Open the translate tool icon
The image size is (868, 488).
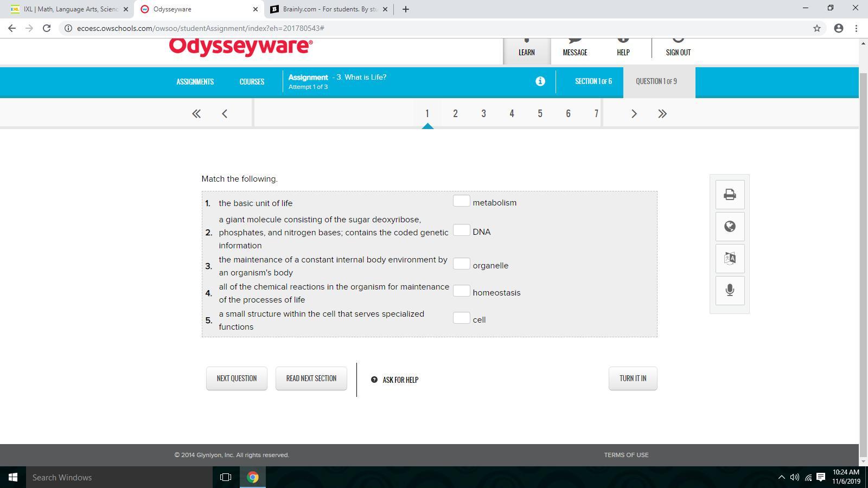click(x=730, y=258)
